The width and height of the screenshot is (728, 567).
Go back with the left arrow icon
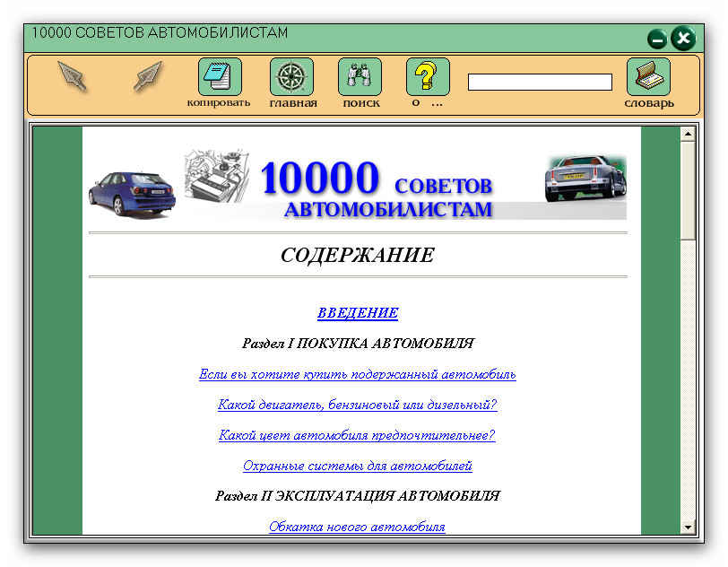pyautogui.click(x=72, y=75)
